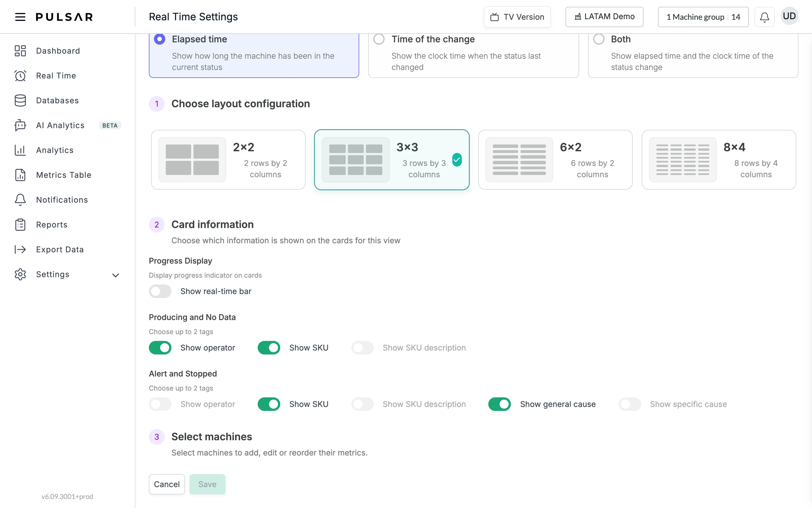Enable the Show real-time bar toggle
812x508 pixels.
160,291
